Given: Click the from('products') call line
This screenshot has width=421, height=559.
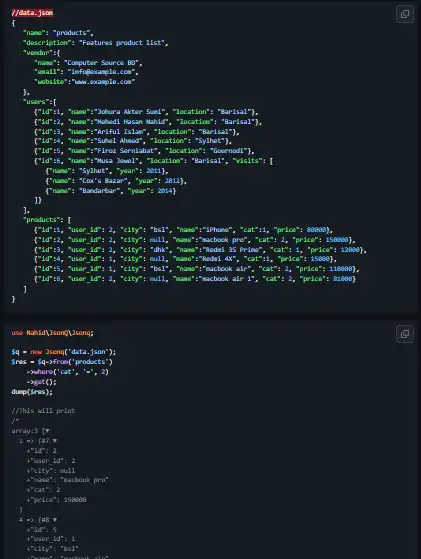Looking at the screenshot, I should pos(62,362).
